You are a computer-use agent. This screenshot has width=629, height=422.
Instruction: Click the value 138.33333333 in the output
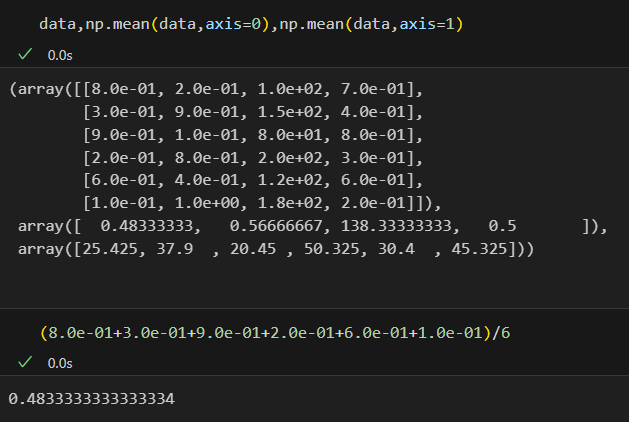pos(396,226)
